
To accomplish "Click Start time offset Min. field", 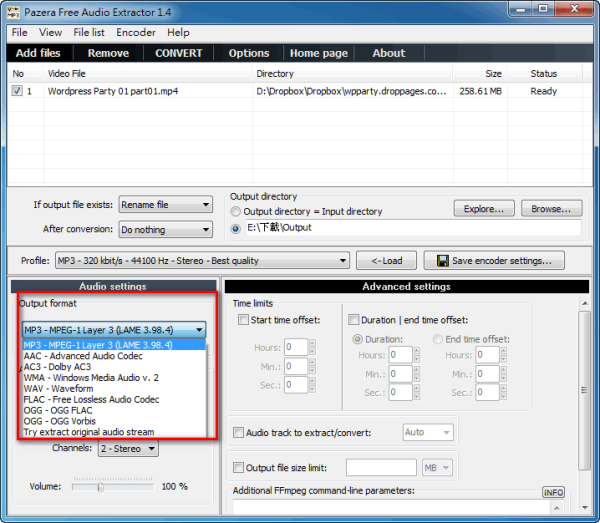I will pyautogui.click(x=296, y=366).
